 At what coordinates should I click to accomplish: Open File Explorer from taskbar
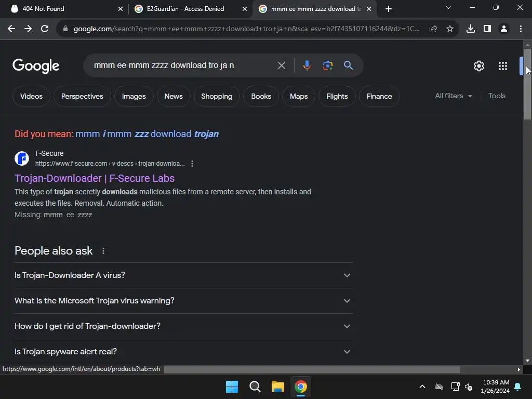[x=277, y=387]
